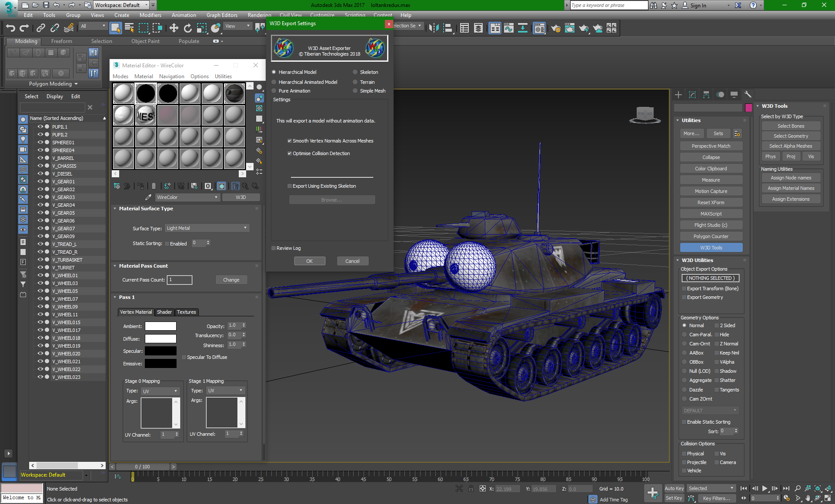
Task: Click the Link selection chain icon
Action: [40, 28]
